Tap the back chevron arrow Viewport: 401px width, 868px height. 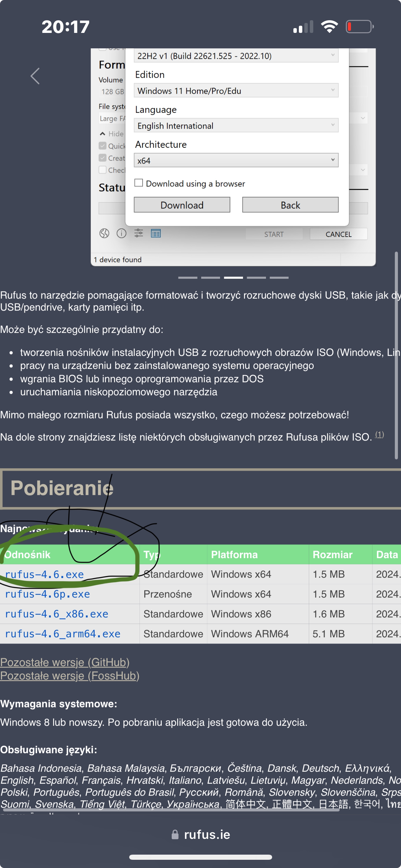point(35,76)
